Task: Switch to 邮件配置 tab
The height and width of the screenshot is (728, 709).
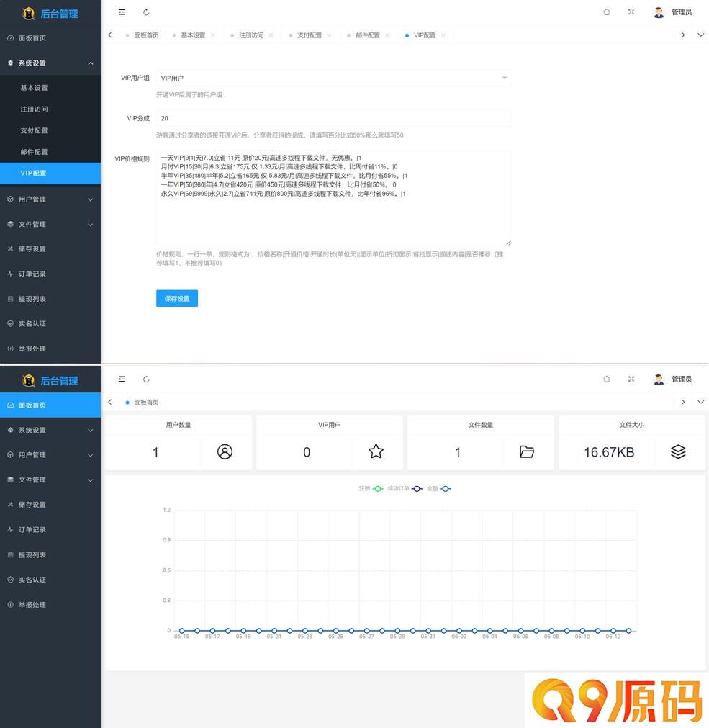Action: 368,35
